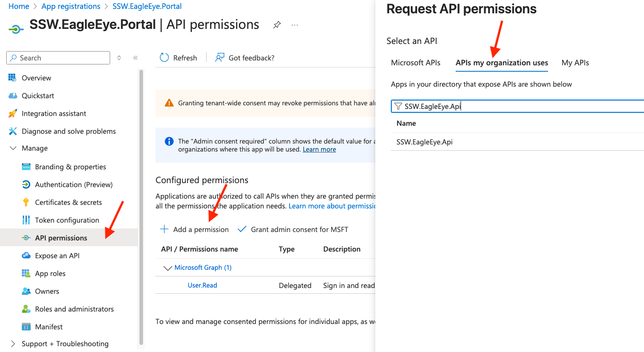Pin SSW.EagleEye.Portal to dashboard
The image size is (644, 352).
[x=277, y=25]
